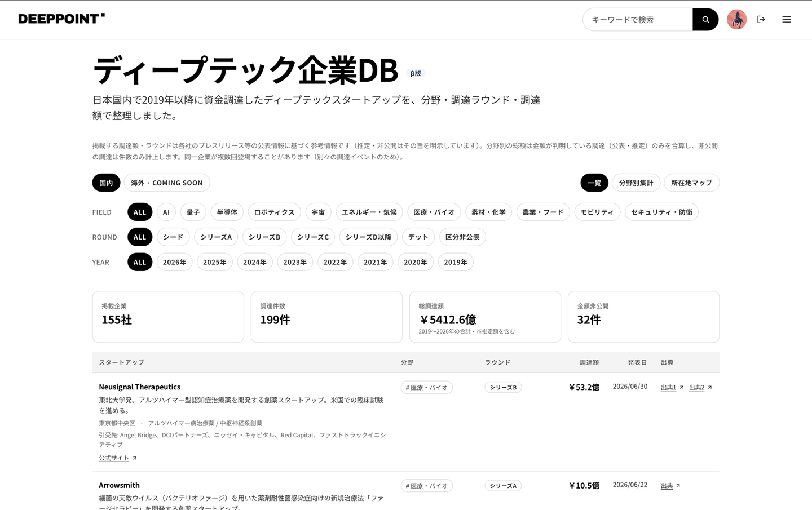Open Neusignal 公式サイト link
This screenshot has width=812, height=510.
[114, 458]
